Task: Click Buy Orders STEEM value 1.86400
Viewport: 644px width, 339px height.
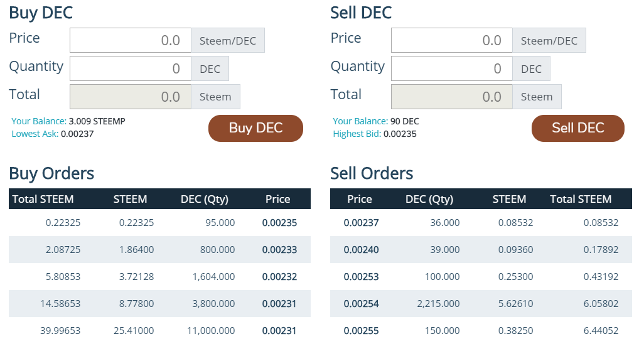Action: pos(136,250)
